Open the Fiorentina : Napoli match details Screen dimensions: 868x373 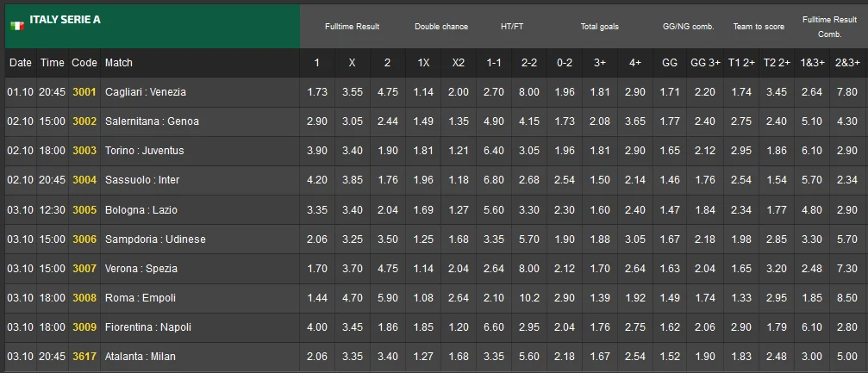click(146, 327)
